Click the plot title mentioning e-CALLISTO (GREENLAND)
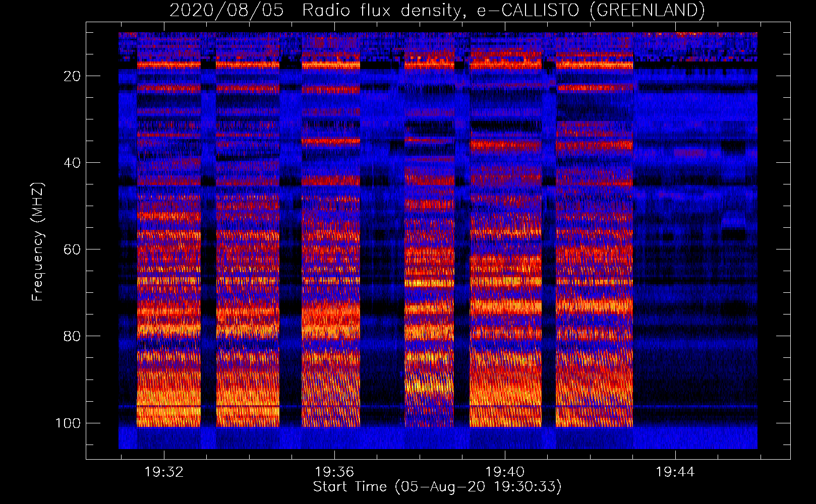 coord(437,10)
